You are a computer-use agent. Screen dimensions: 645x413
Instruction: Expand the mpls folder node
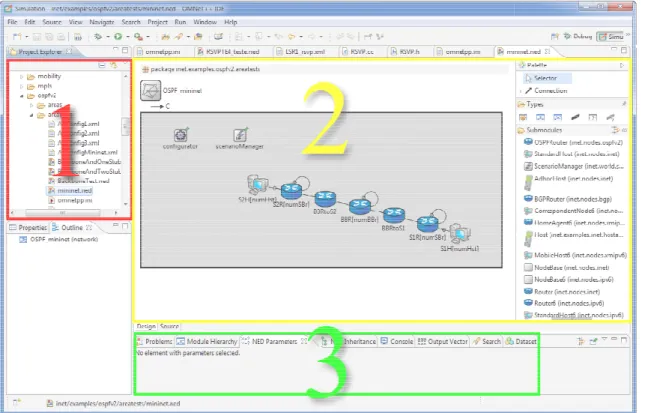(x=21, y=86)
